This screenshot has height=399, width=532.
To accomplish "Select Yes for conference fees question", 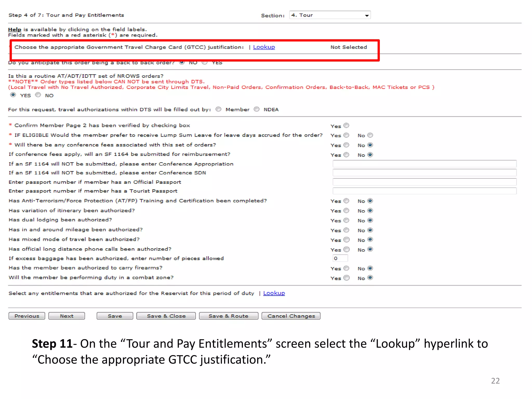I will click(346, 145).
